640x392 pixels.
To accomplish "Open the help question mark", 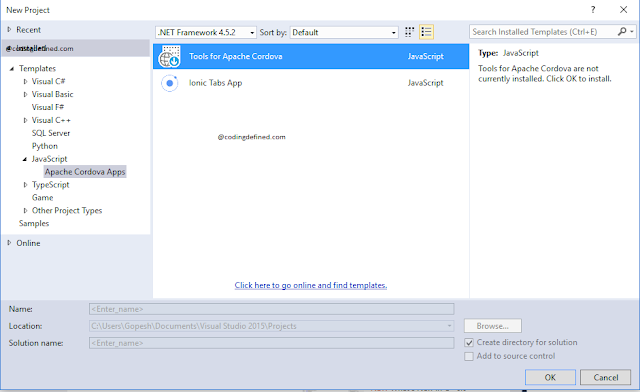I will (x=593, y=10).
